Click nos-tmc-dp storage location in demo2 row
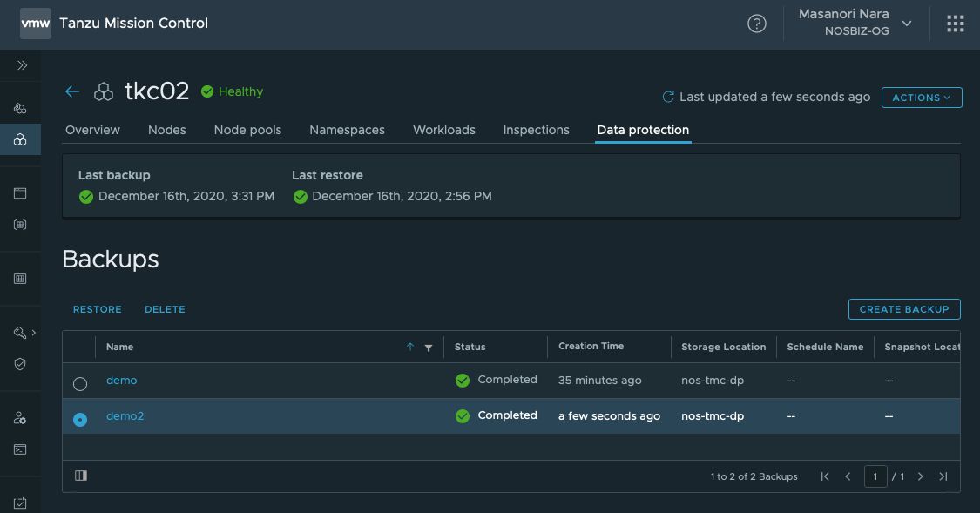This screenshot has height=513, width=980. [x=713, y=415]
